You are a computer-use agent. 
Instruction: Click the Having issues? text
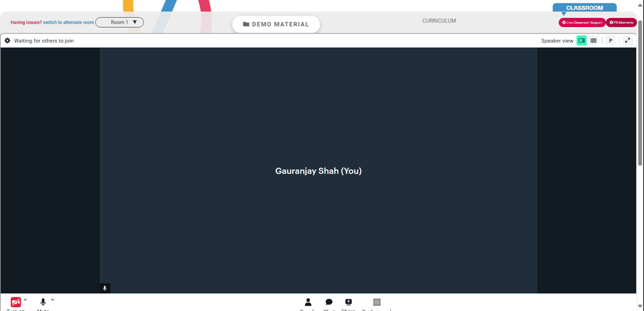(26, 22)
